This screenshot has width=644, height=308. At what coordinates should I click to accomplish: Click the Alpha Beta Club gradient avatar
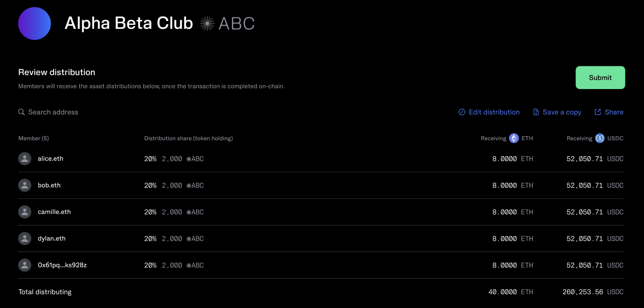coord(34,24)
